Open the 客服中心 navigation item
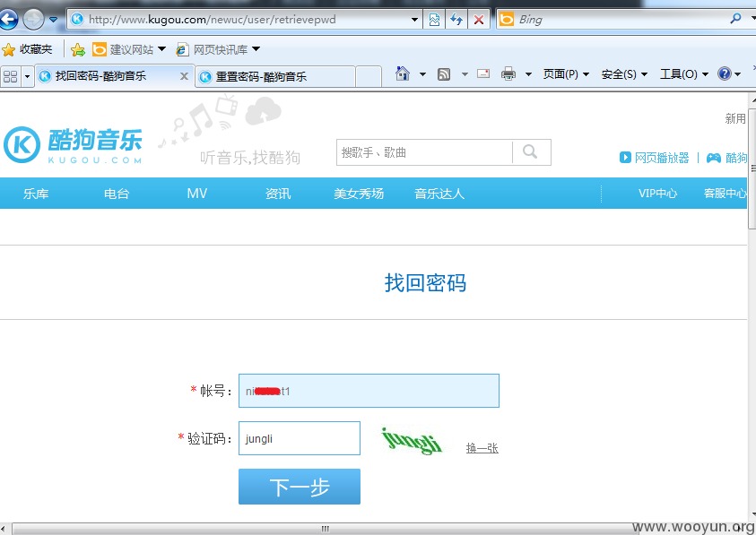This screenshot has height=535, width=756. (x=725, y=194)
